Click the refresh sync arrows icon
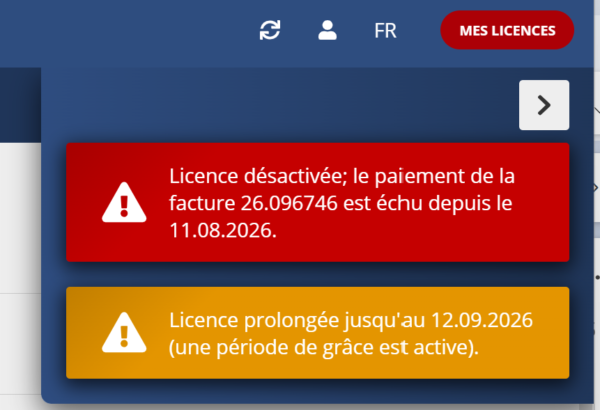 coord(270,30)
